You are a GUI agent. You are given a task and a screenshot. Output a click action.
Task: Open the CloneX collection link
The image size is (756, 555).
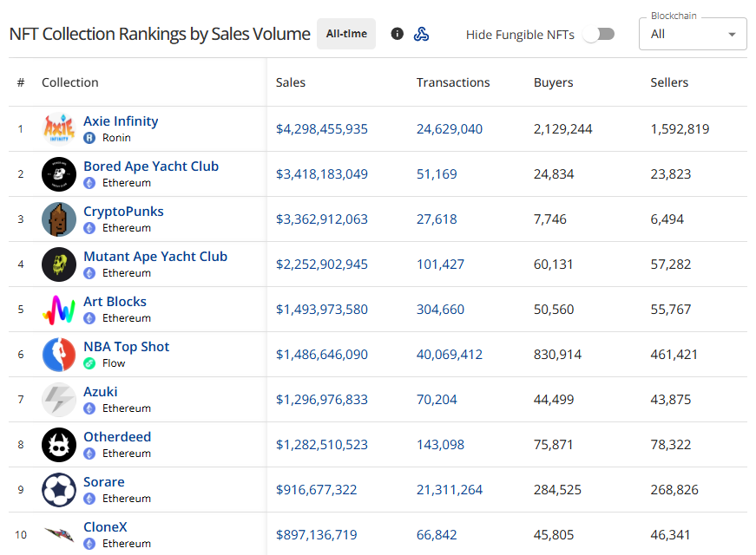(x=105, y=527)
